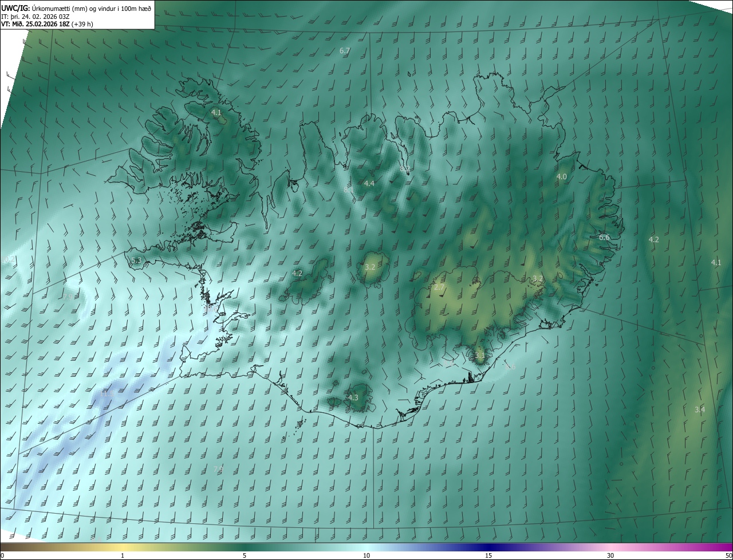Click the 10.2 value at the west edge
Viewport: 733px width, 560px height.
coord(9,259)
